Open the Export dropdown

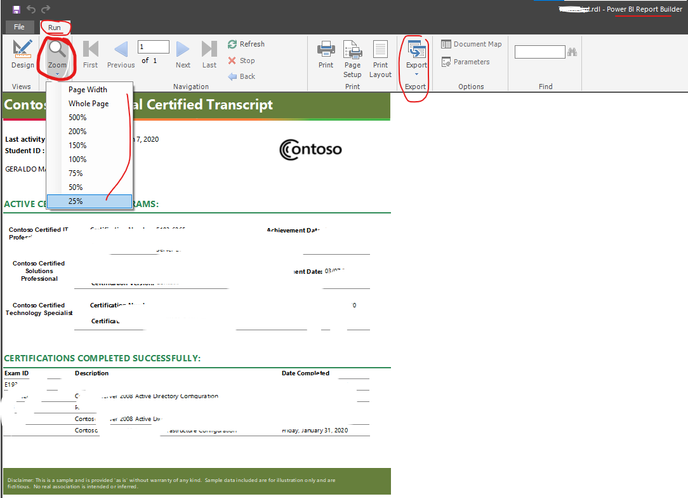416,57
